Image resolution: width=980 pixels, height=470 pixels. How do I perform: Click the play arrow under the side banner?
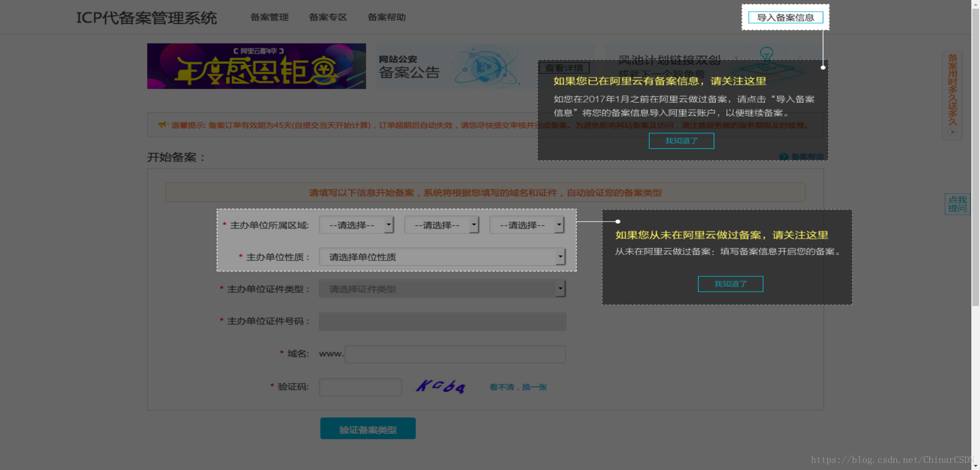pyautogui.click(x=952, y=132)
